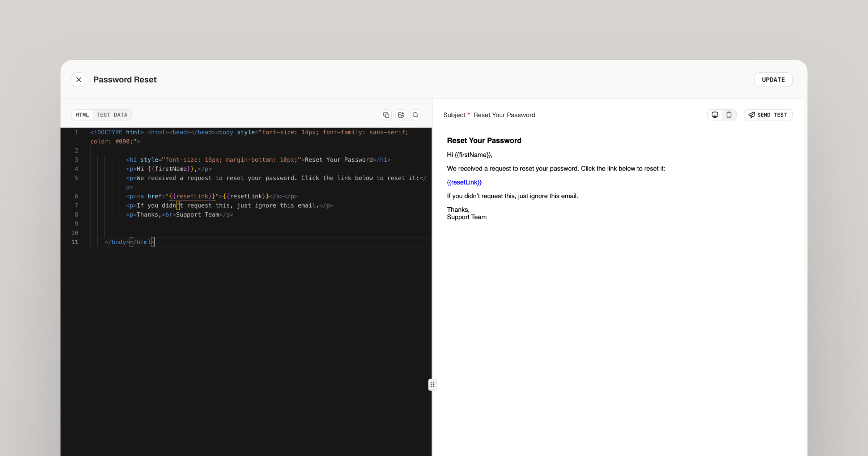Click the Reset Your Password heading in the preview

click(x=484, y=140)
